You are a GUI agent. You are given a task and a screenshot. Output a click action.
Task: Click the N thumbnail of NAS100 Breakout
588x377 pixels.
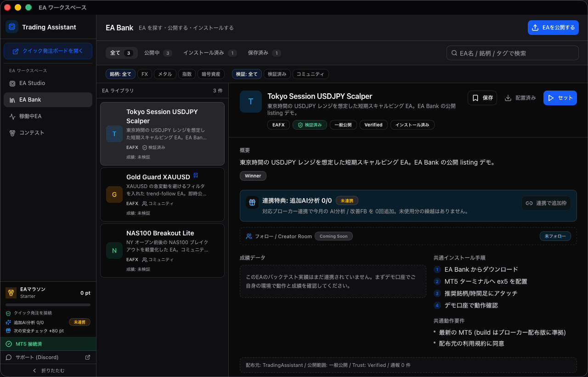(114, 251)
